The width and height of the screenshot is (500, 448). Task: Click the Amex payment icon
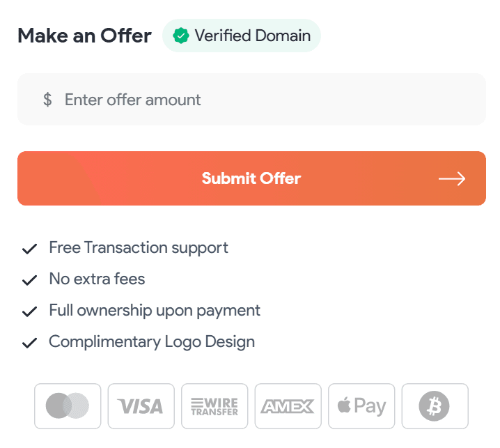click(288, 405)
